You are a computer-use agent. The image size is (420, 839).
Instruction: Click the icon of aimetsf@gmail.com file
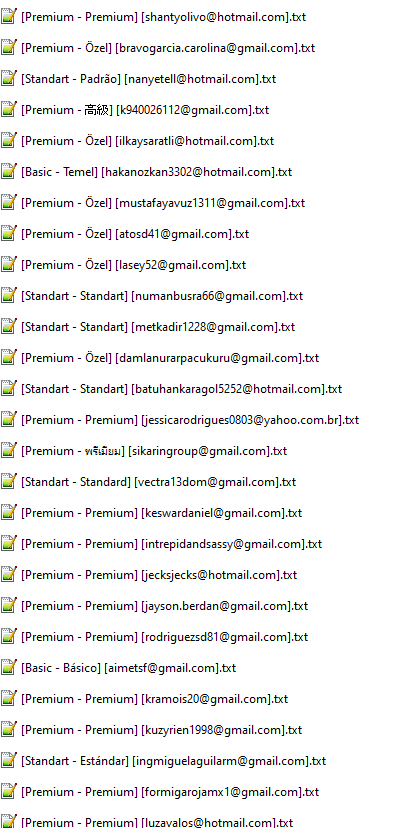pyautogui.click(x=8, y=668)
